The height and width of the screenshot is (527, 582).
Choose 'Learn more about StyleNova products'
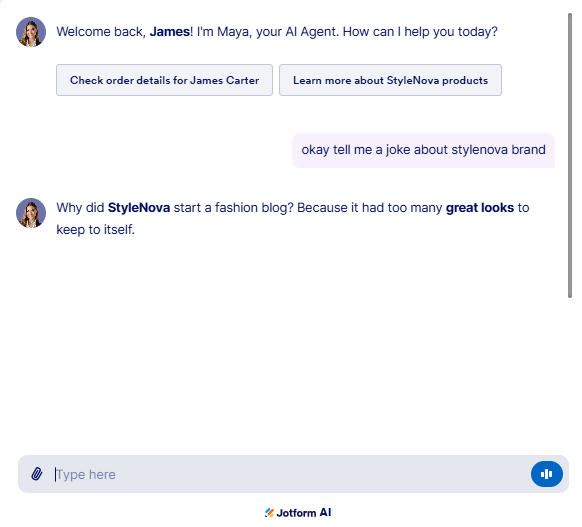[390, 80]
